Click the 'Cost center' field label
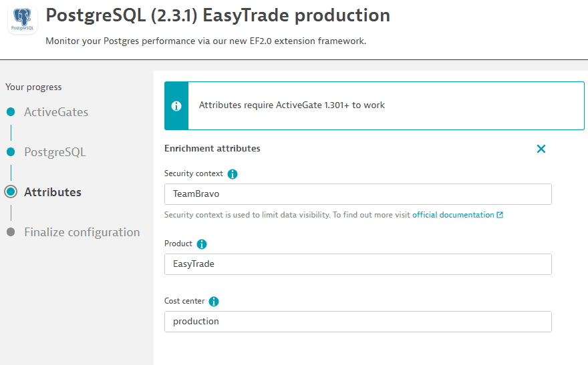The width and height of the screenshot is (588, 365). pyautogui.click(x=184, y=301)
